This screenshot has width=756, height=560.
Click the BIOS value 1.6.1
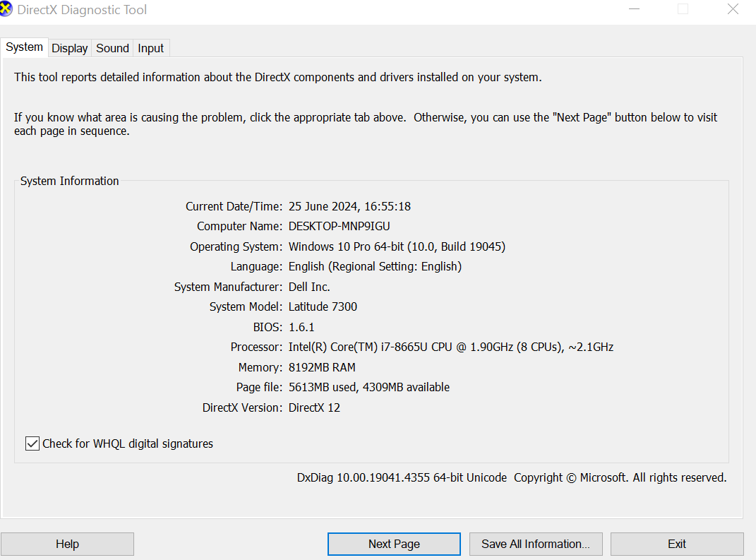point(301,327)
